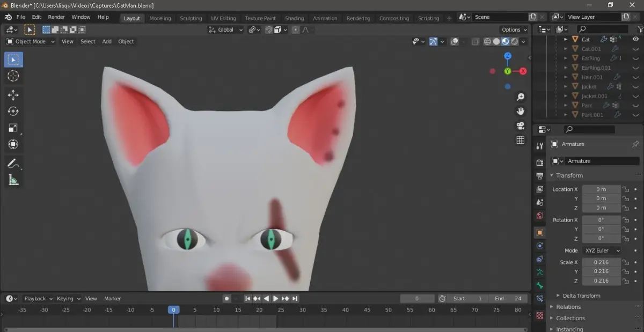Open the World properties tab

point(540,216)
